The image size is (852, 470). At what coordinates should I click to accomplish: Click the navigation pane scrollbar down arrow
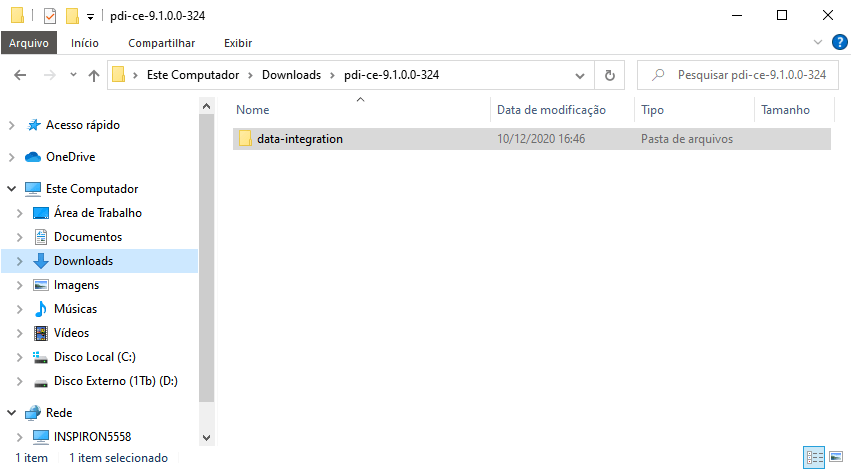pos(207,437)
